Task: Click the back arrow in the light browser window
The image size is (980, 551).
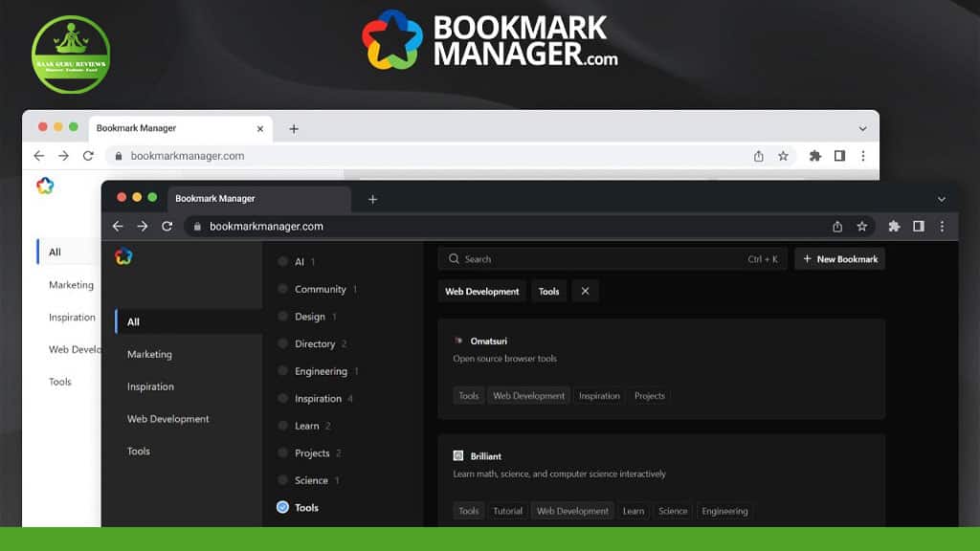Action: (38, 156)
